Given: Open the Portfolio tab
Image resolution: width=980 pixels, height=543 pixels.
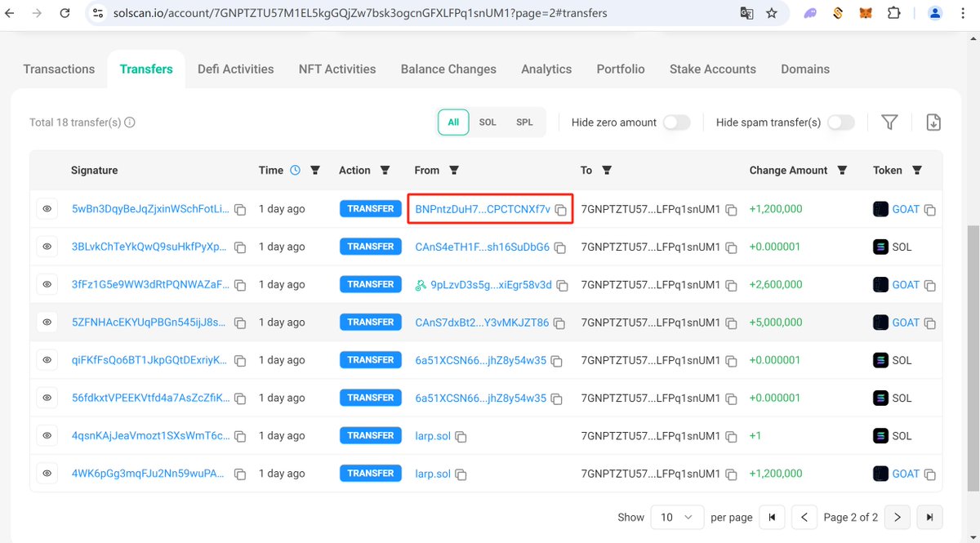Looking at the screenshot, I should (621, 69).
